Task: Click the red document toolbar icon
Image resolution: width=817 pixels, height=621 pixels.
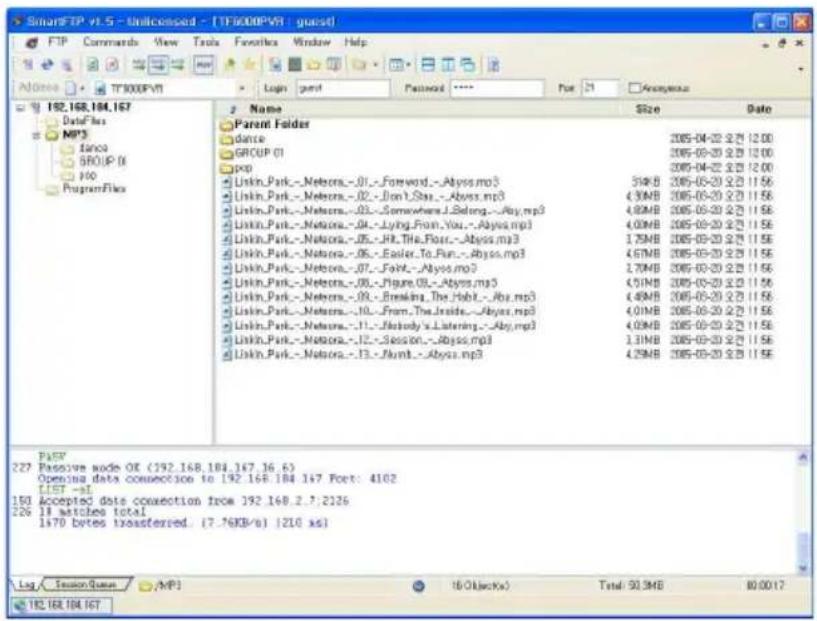Action: pos(112,65)
